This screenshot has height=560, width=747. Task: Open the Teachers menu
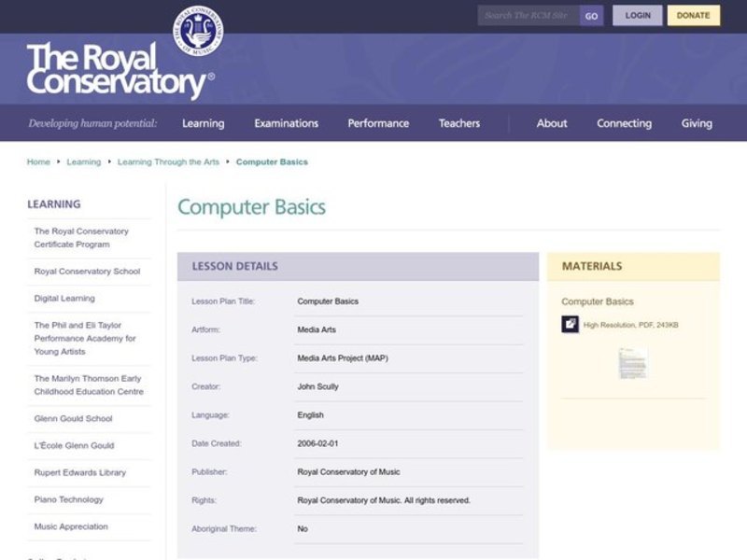[x=459, y=122]
